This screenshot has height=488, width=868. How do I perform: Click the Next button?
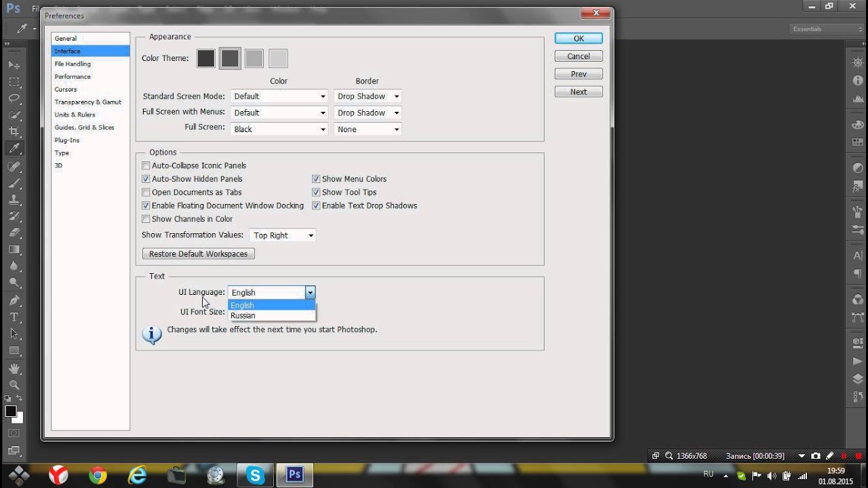point(578,91)
